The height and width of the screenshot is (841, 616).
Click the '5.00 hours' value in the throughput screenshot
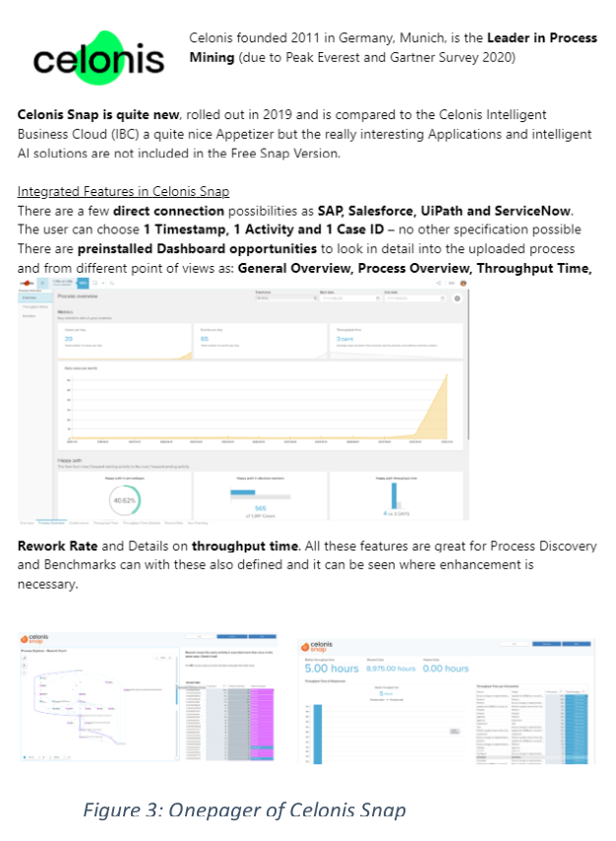pos(332,669)
